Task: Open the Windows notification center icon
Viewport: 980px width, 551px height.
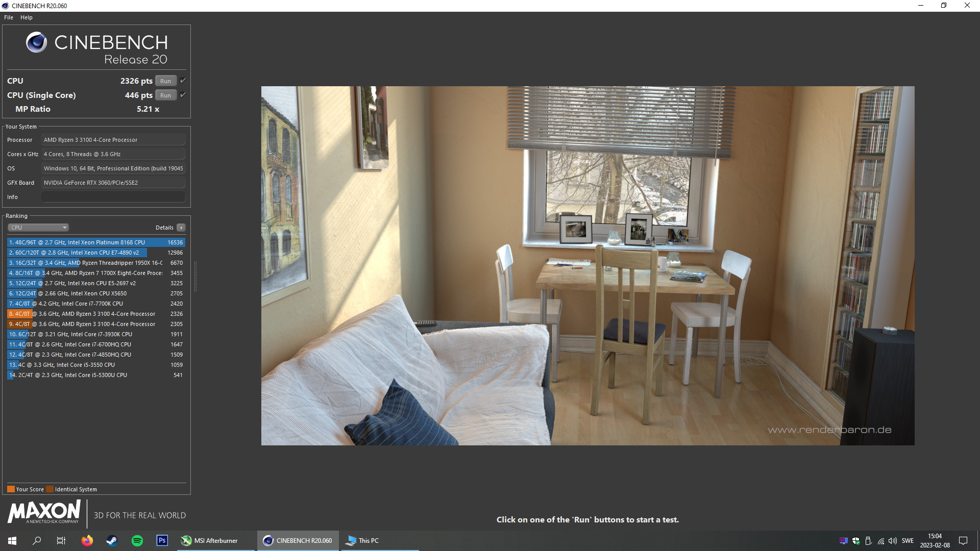Action: tap(963, 540)
